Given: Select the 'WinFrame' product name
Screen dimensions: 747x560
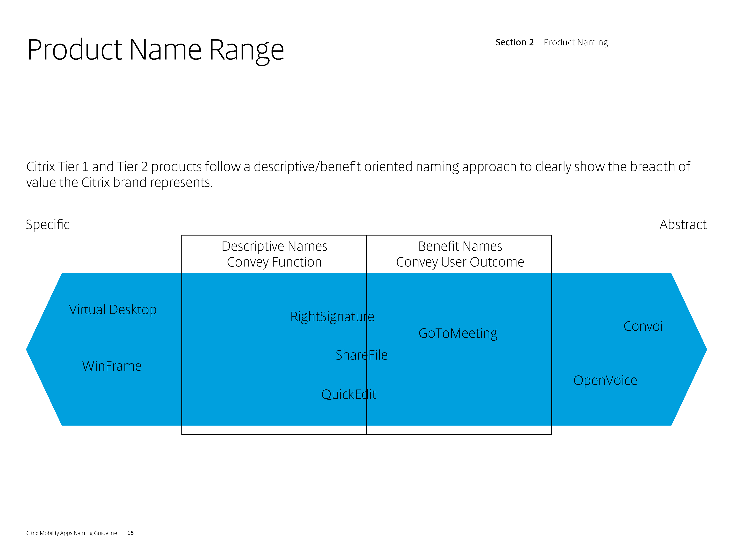Looking at the screenshot, I should tap(112, 366).
